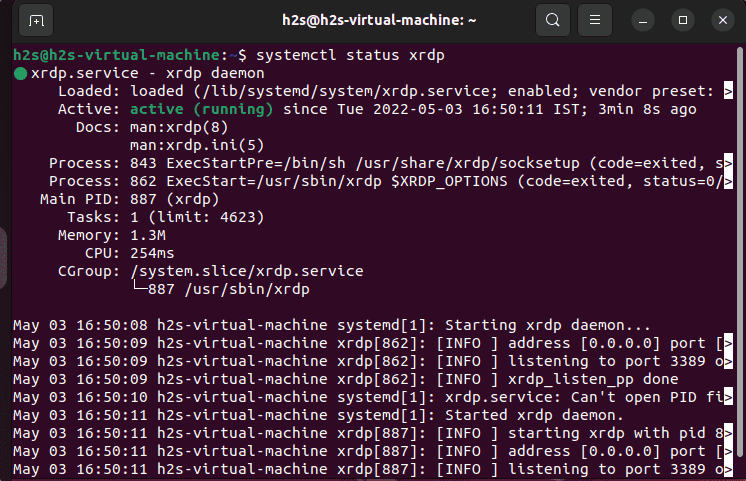Click the 'systemctl status xrdp' command text
Image resolution: width=746 pixels, height=481 pixels.
click(350, 55)
